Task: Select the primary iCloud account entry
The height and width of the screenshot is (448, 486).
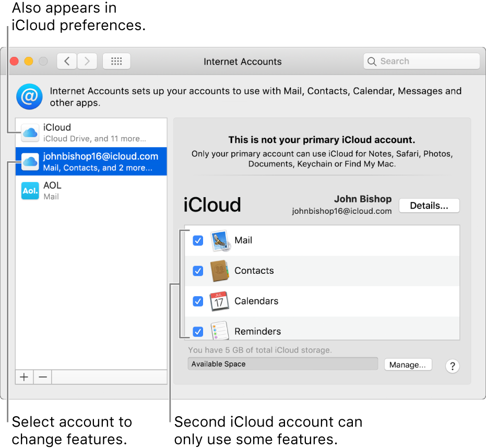Action: tap(91, 132)
